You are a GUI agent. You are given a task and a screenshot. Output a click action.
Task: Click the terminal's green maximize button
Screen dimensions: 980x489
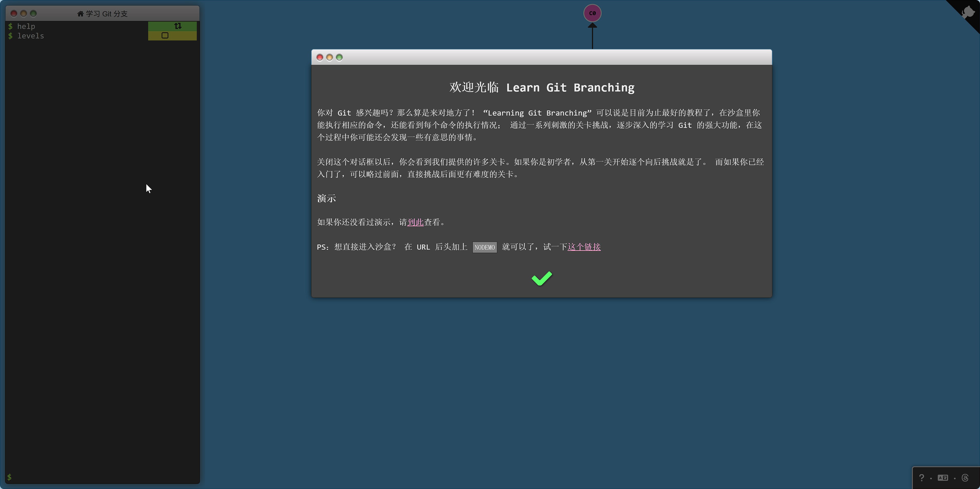click(34, 14)
